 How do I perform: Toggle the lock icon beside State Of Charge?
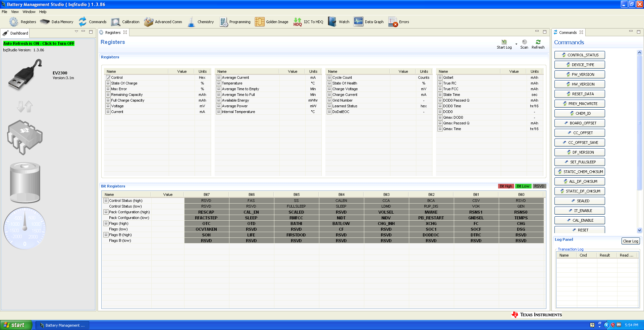(x=108, y=83)
